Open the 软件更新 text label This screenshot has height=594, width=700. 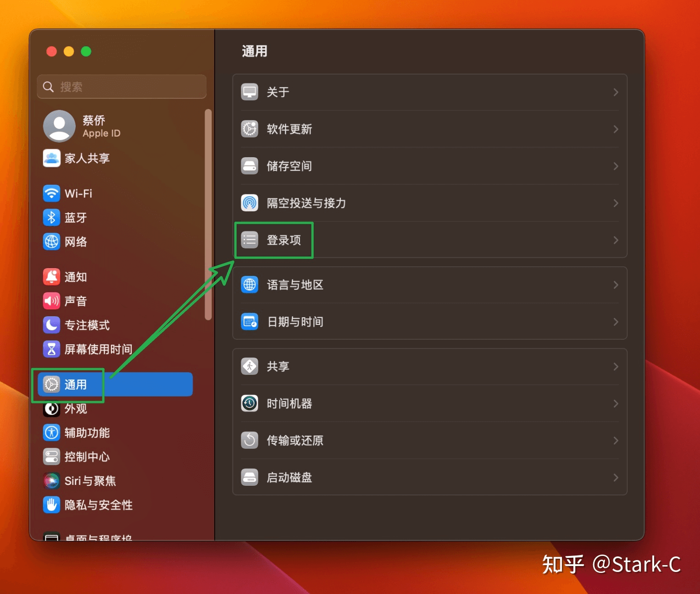[x=289, y=129]
